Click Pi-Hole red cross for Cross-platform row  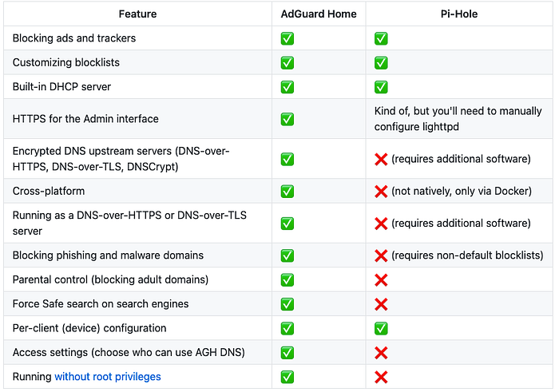pyautogui.click(x=381, y=192)
